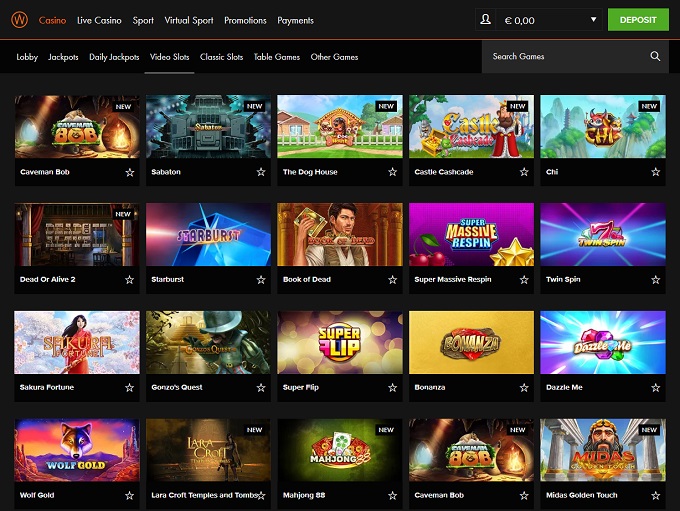680x511 pixels.
Task: Click star next to Wolf Gold
Action: (129, 495)
